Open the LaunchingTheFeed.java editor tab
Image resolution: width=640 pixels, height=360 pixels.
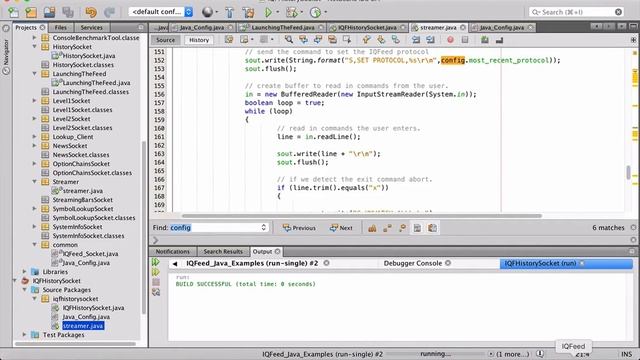pos(282,27)
